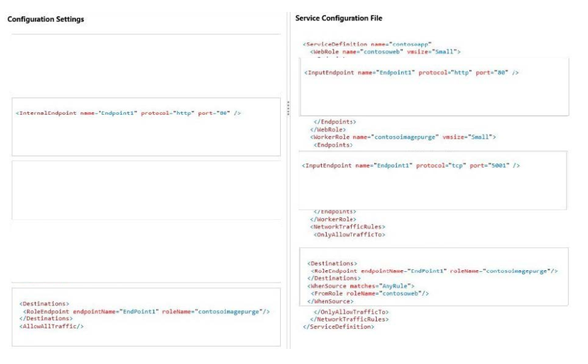The image size is (588, 364).
Task: Click the empty area above the bottom snippet
Action: (146, 252)
